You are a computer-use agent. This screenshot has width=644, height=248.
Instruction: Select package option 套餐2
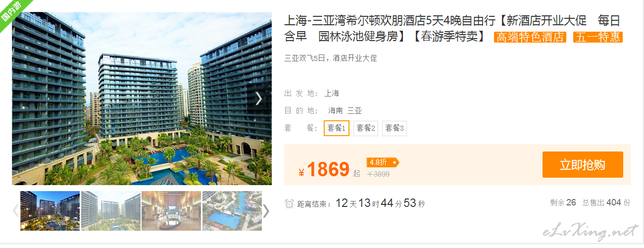point(366,128)
